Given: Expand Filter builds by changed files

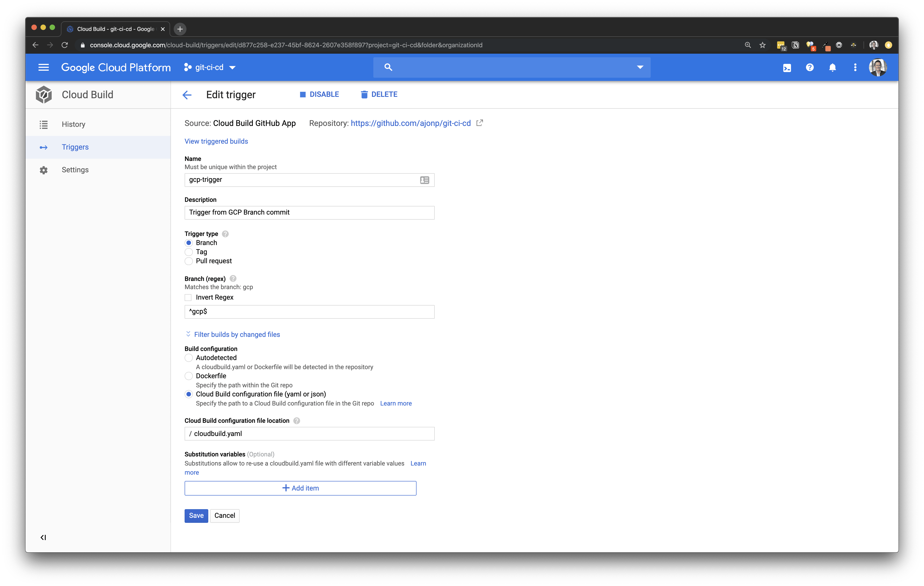Looking at the screenshot, I should pyautogui.click(x=233, y=334).
